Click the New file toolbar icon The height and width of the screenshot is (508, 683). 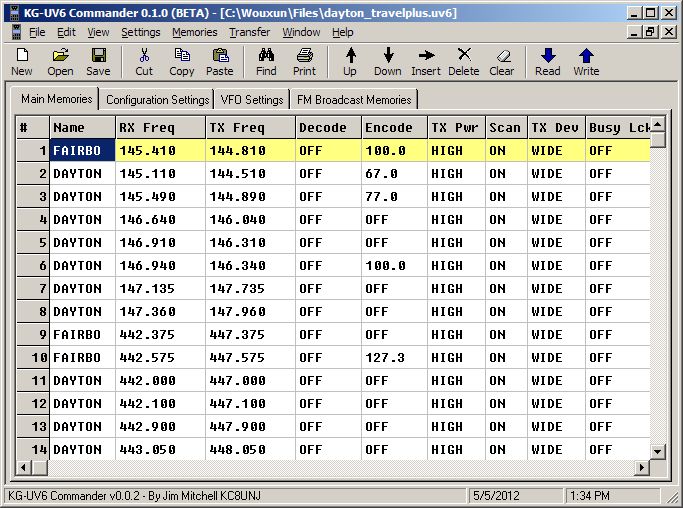[x=21, y=61]
